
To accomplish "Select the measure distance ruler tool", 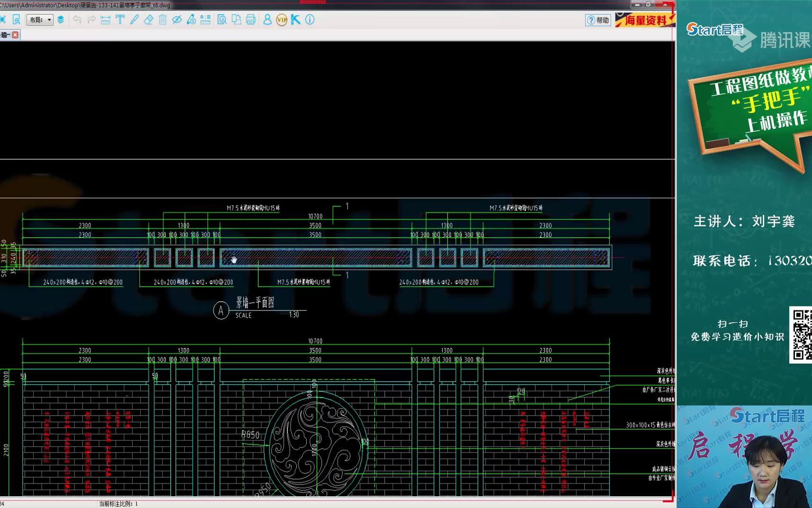I will [106, 20].
